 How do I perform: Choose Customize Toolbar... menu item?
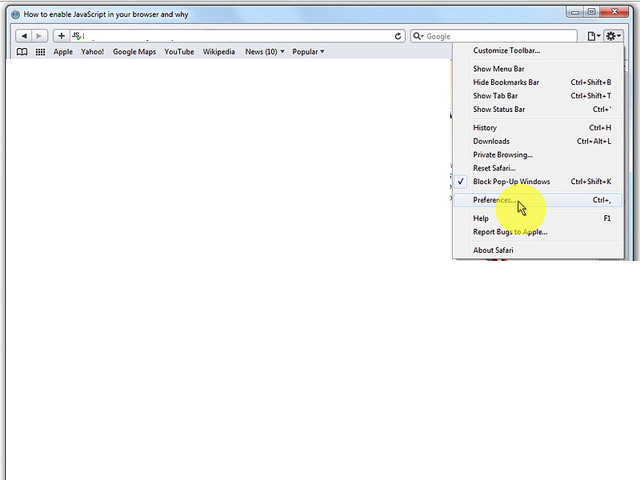(506, 50)
